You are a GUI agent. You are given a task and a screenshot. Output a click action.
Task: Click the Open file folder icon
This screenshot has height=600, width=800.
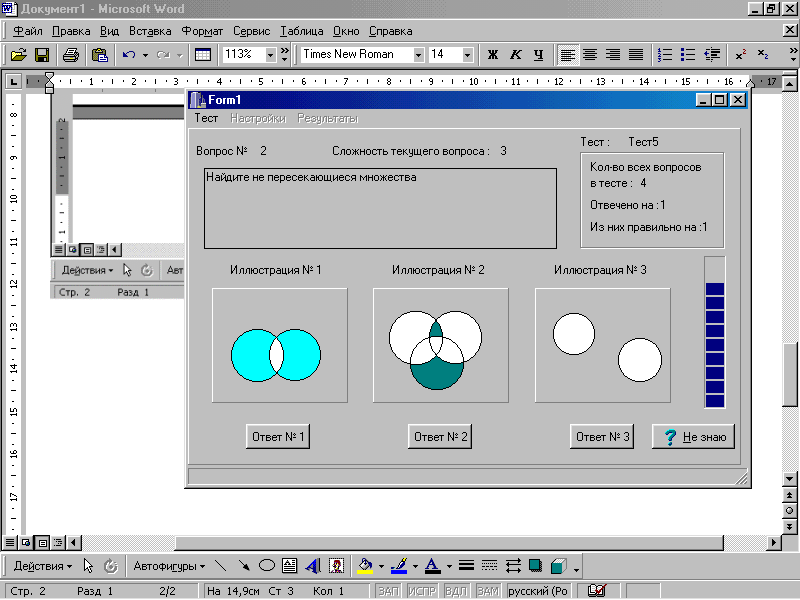tap(18, 55)
